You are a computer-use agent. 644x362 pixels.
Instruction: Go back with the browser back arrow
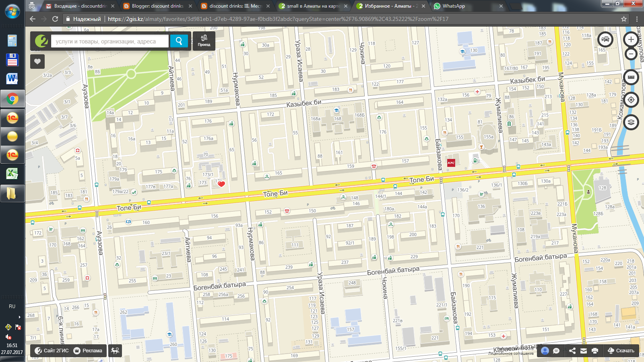pyautogui.click(x=33, y=19)
